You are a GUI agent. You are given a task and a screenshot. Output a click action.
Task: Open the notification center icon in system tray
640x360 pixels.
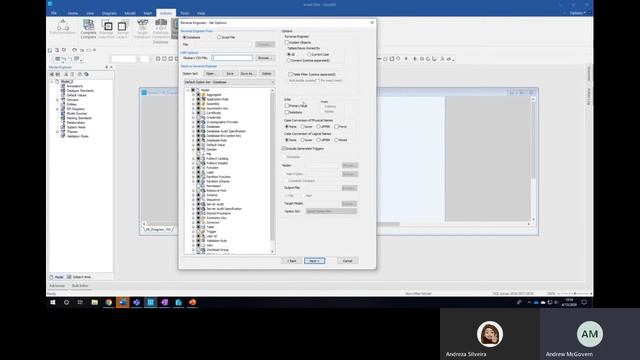pyautogui.click(x=584, y=302)
